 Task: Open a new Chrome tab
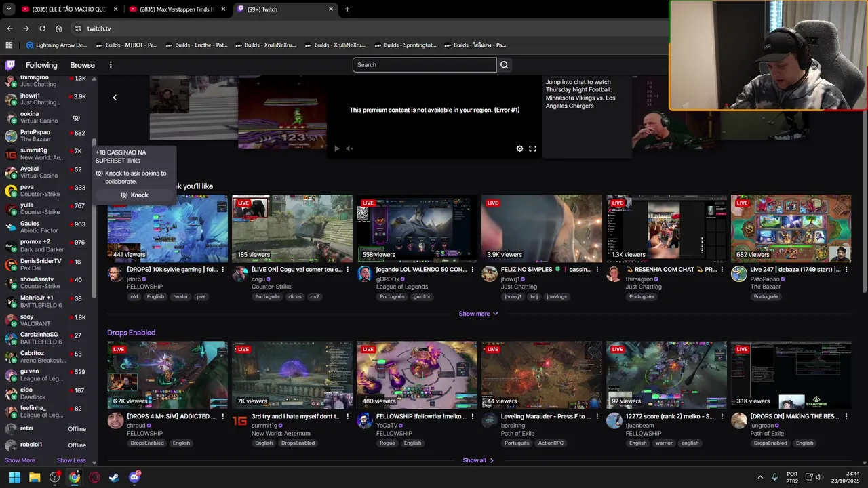pos(347,9)
